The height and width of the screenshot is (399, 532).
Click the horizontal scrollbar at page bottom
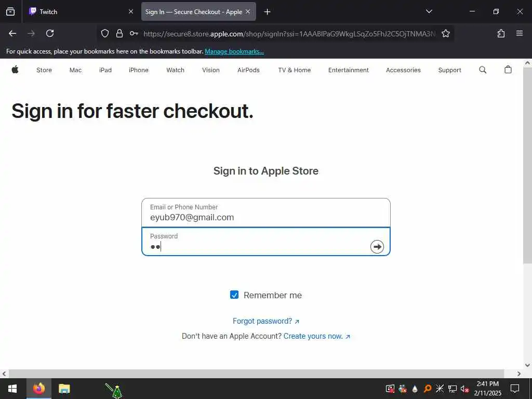pos(256,374)
